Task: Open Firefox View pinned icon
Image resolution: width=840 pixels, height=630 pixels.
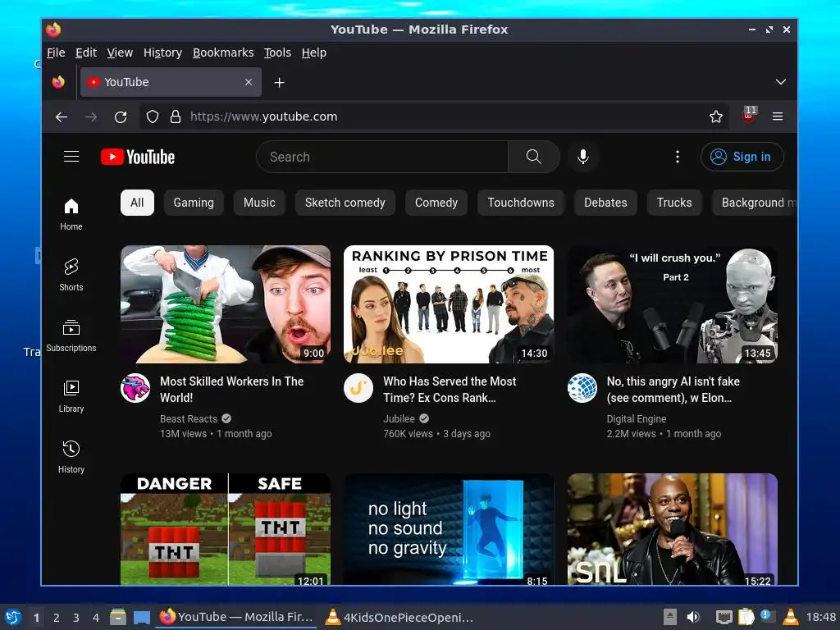Action: point(58,82)
